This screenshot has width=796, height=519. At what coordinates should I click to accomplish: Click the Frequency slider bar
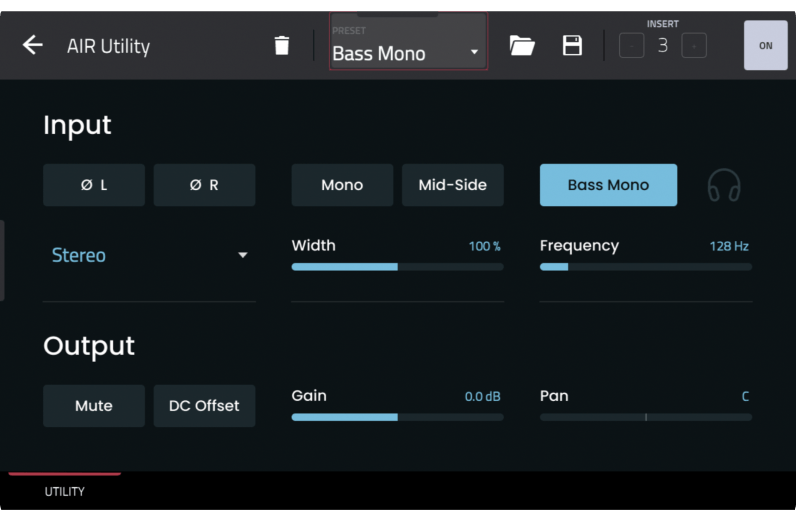(x=645, y=267)
